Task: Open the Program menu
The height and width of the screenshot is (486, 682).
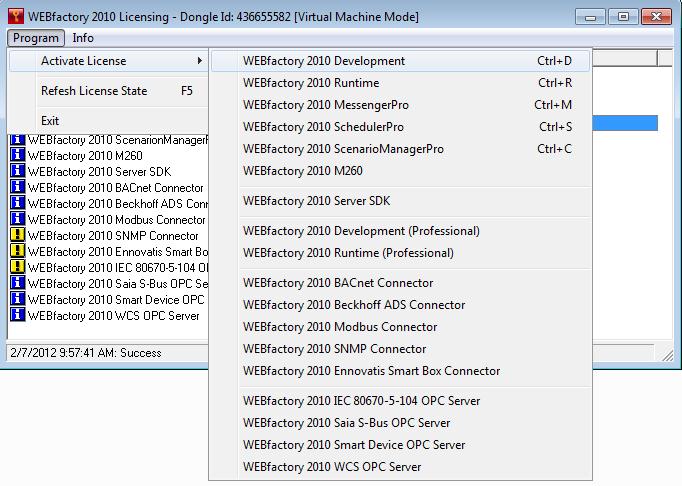Action: click(x=36, y=38)
